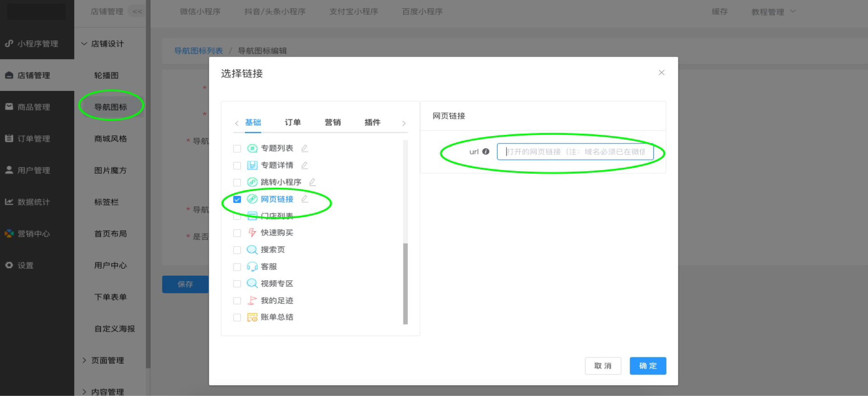Open 百度小程序 top menu
The image size is (868, 396).
pyautogui.click(x=422, y=12)
